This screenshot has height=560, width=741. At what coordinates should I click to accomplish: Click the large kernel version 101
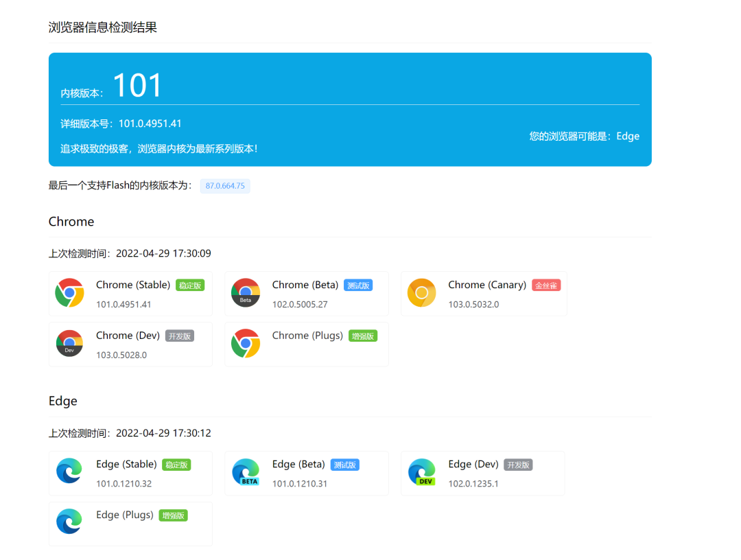[137, 86]
